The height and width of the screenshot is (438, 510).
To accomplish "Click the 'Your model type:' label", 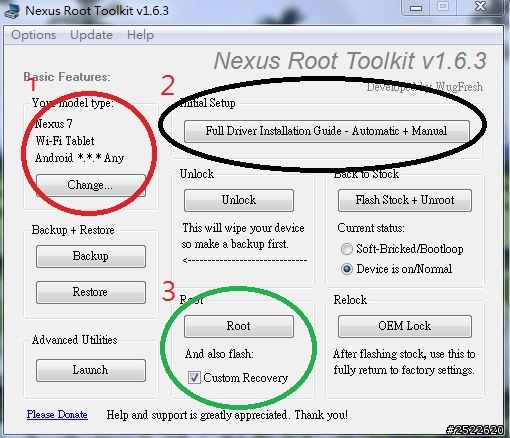I will pos(73,103).
